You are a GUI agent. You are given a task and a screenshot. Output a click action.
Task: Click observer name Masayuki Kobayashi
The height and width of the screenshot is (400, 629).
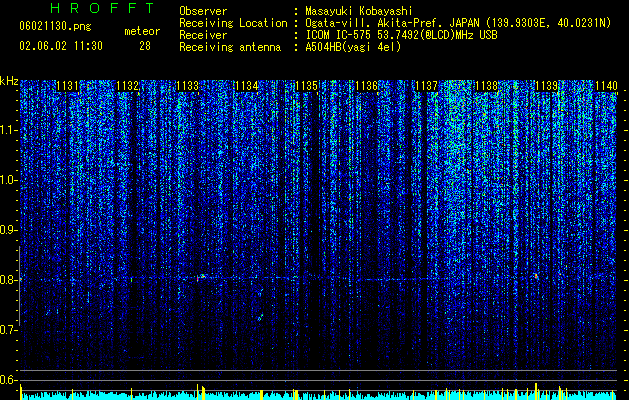click(x=359, y=11)
